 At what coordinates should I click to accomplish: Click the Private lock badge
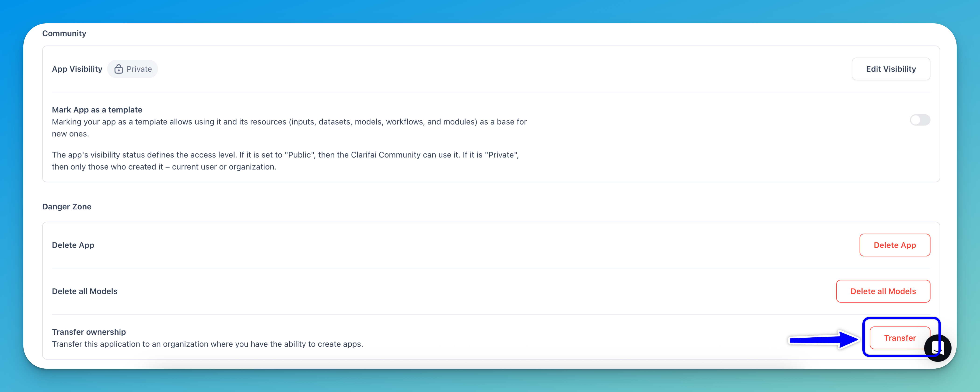(132, 69)
